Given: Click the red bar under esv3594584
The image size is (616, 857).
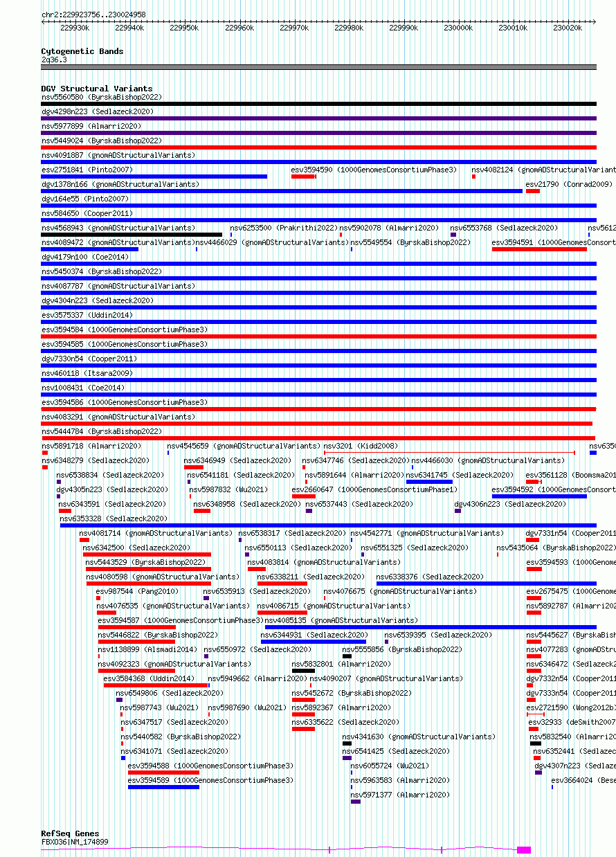Looking at the screenshot, I should point(318,336).
